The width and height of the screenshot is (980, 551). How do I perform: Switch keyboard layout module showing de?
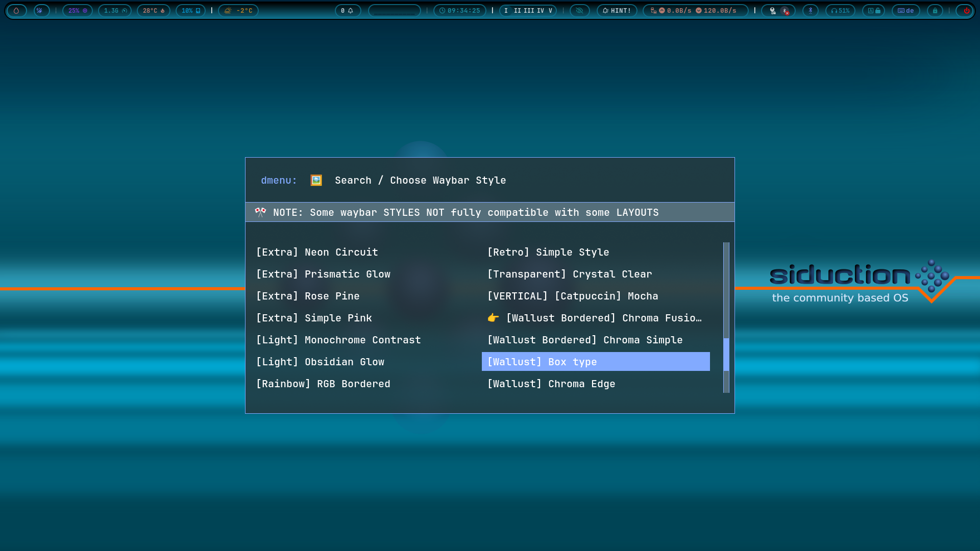[x=905, y=11]
